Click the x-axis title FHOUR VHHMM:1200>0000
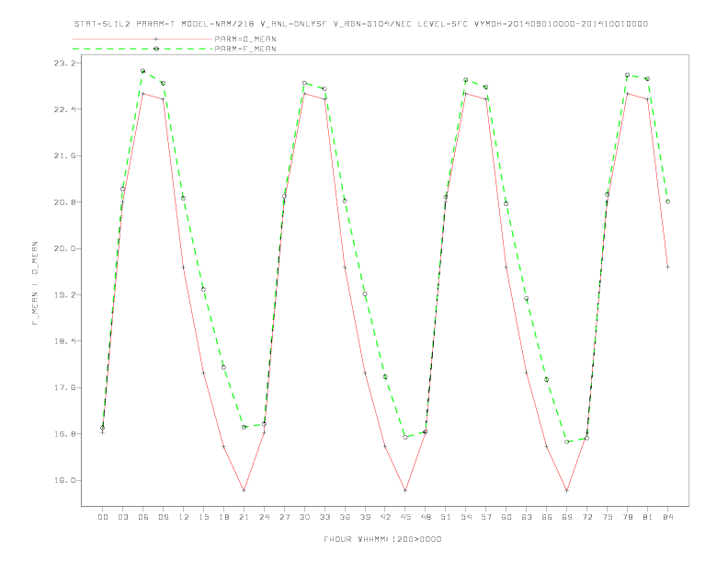This screenshot has height=563, width=728. (382, 539)
